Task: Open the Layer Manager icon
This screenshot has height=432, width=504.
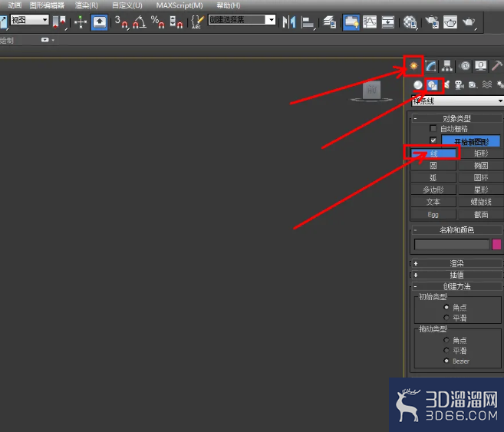Action: 330,22
